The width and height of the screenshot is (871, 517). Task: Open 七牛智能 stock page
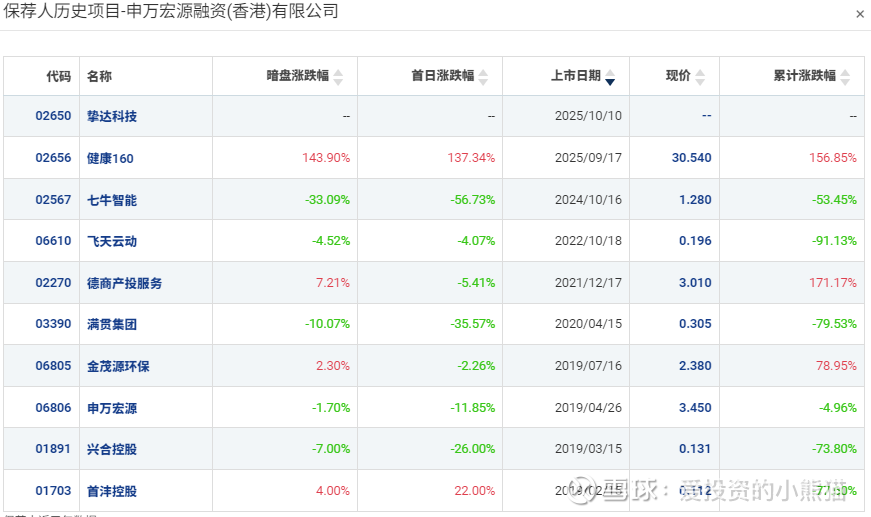click(x=112, y=200)
